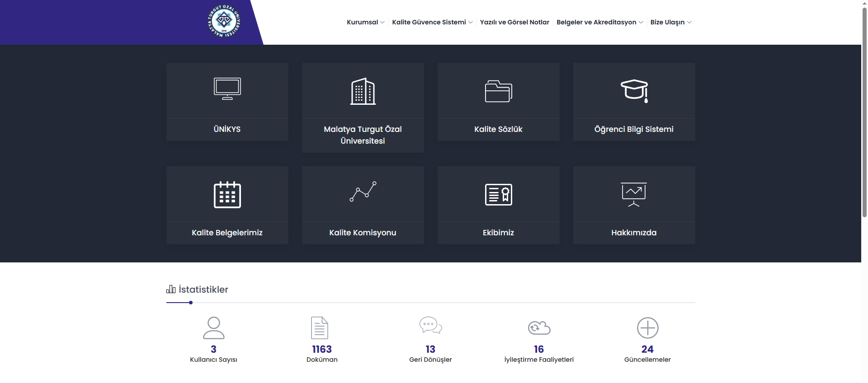Click the Geri Dönüşler count 13

pyautogui.click(x=430, y=349)
